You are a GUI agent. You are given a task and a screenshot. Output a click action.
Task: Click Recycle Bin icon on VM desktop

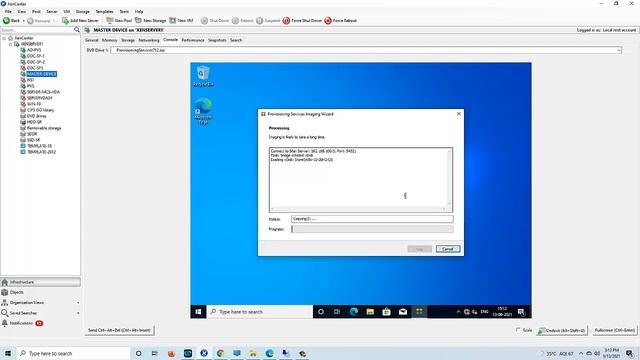[203, 76]
